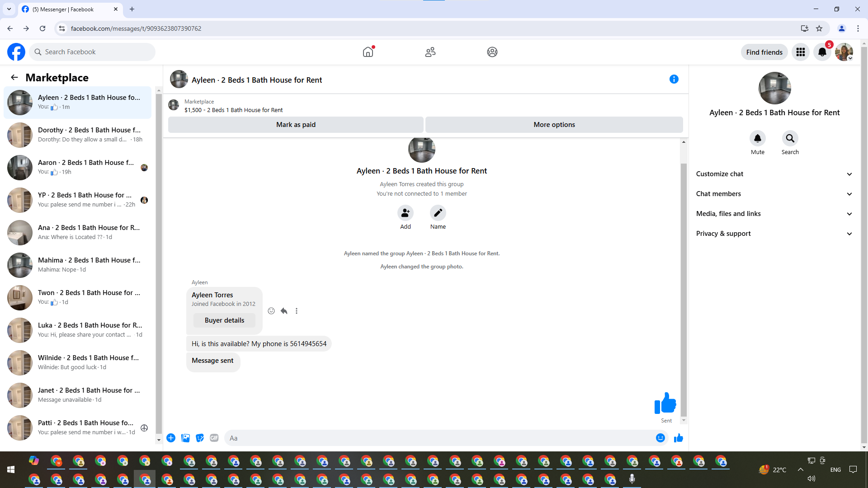
Task: Open the sticker picker icon
Action: pos(200,438)
